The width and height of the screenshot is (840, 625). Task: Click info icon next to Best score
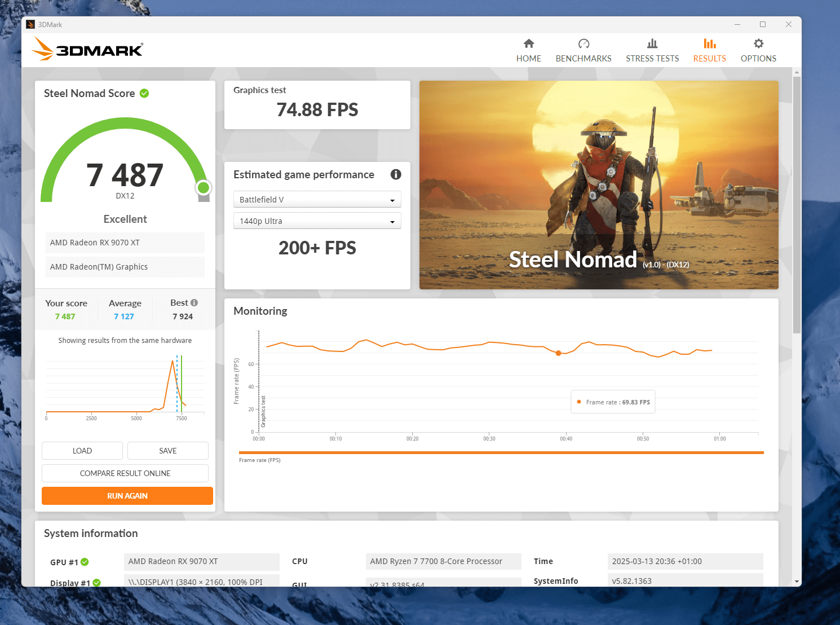tap(194, 303)
